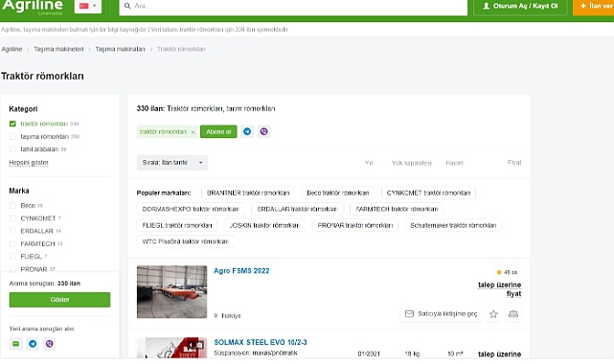Expand categories with Hepsini göster
614x364 pixels.
(29, 163)
